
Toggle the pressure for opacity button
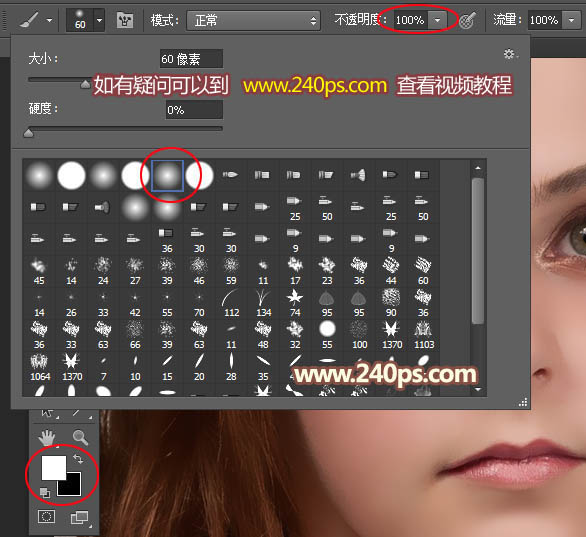pos(468,20)
